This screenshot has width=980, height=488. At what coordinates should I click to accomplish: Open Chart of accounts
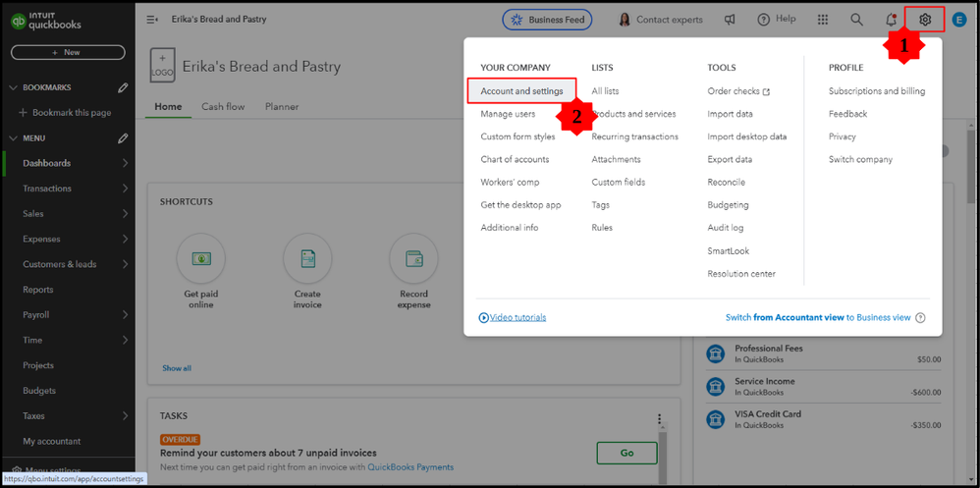pyautogui.click(x=515, y=159)
